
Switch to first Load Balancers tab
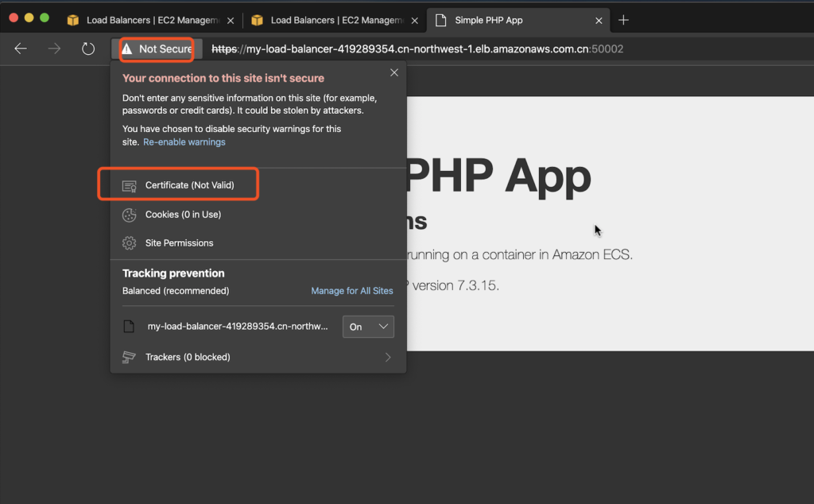(x=151, y=20)
